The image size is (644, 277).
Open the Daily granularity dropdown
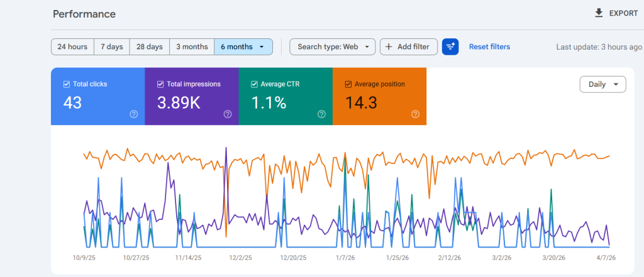point(602,84)
